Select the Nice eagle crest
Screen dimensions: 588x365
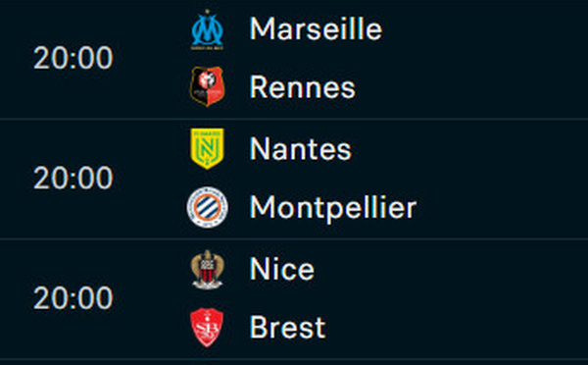[x=208, y=270]
